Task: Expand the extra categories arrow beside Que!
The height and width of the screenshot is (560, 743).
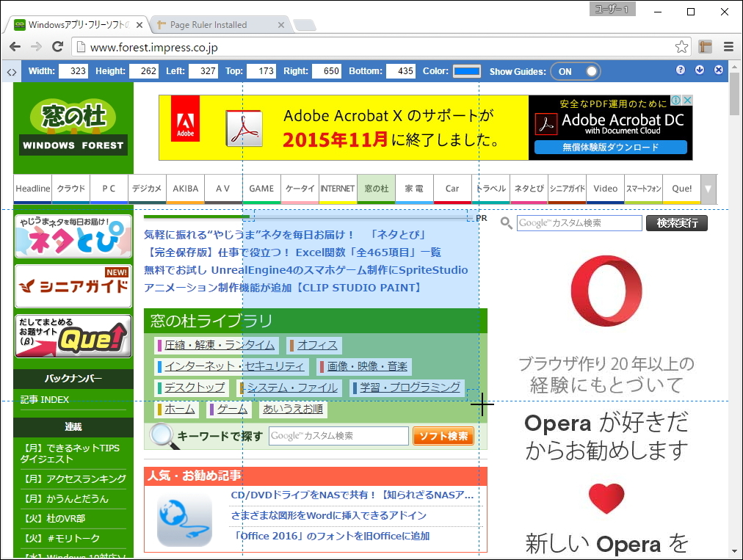Action: pyautogui.click(x=707, y=189)
